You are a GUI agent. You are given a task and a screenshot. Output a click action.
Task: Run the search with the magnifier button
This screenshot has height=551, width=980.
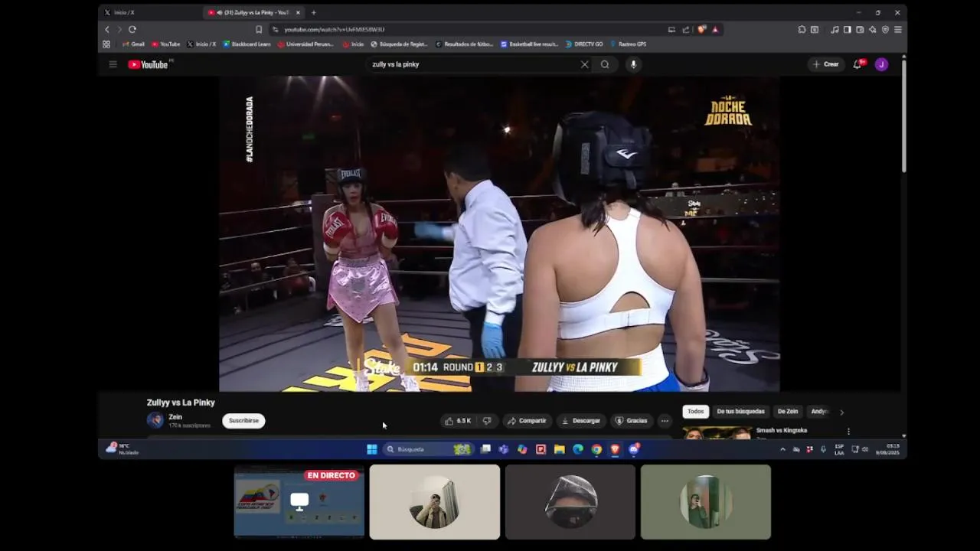605,64
